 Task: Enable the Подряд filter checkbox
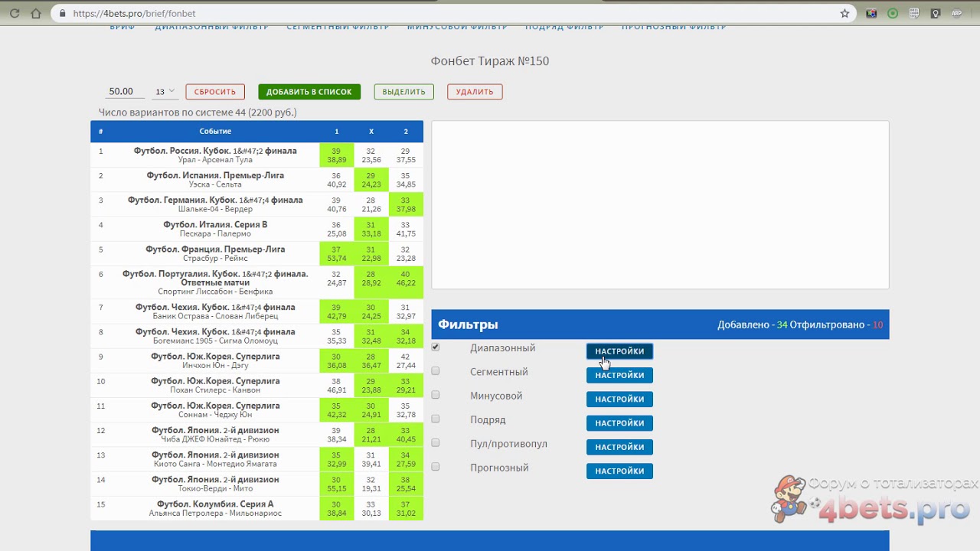coord(436,419)
